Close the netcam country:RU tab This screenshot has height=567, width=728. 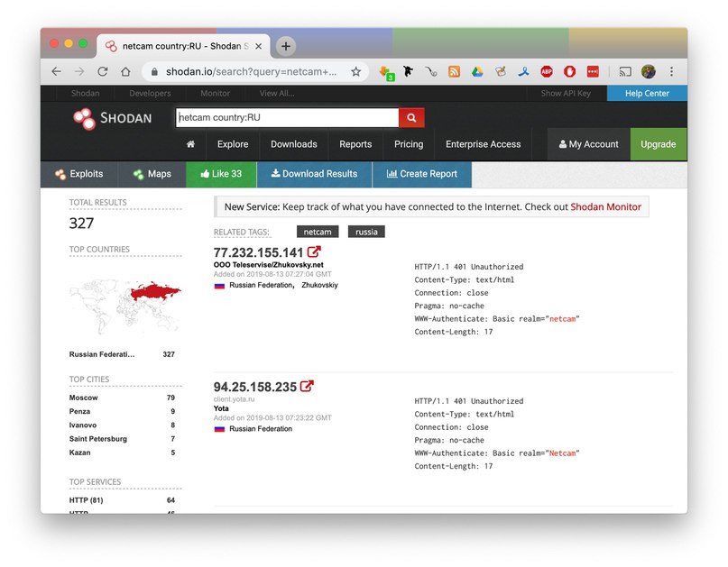[x=259, y=46]
